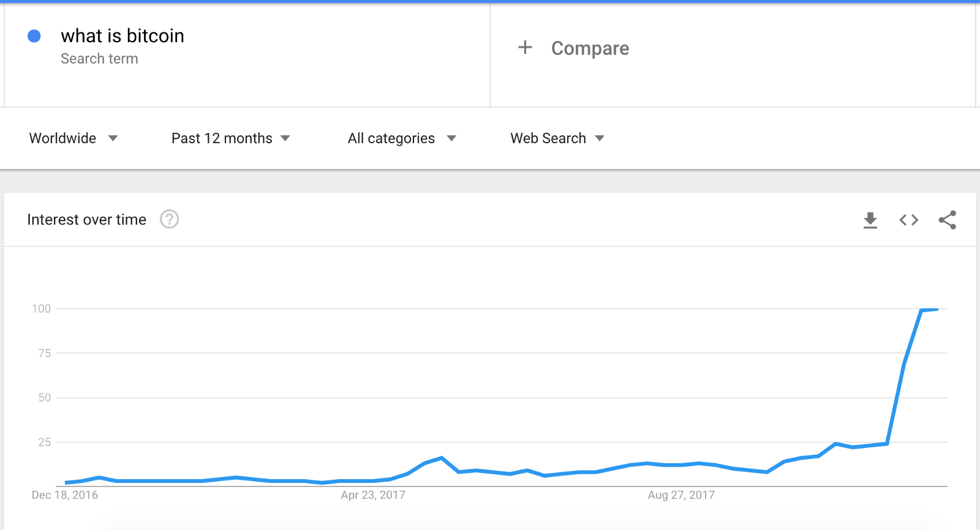Edit the 'what is bitcoin' search term
This screenshot has height=530, width=980.
point(123,36)
